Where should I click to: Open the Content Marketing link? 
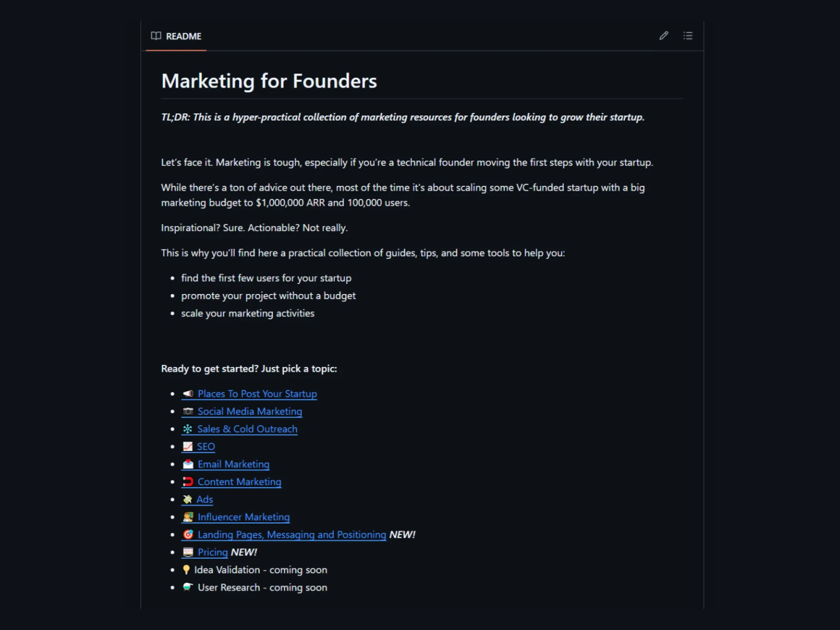click(x=239, y=482)
